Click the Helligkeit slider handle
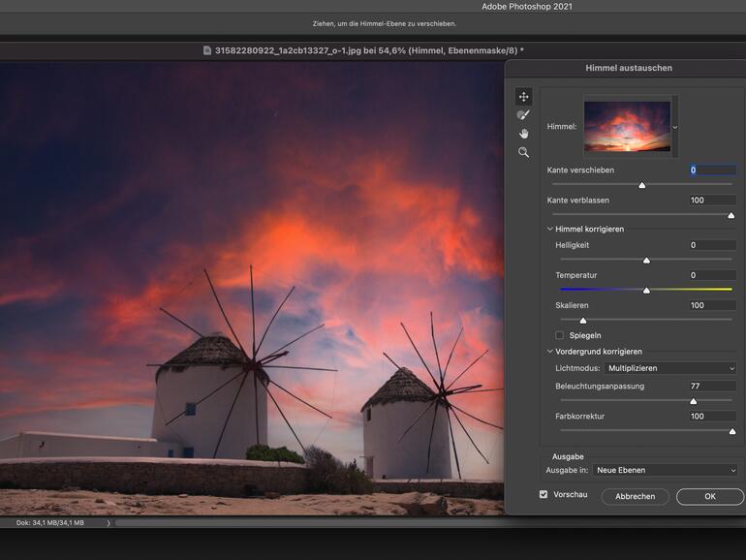Image resolution: width=746 pixels, height=560 pixels. (646, 261)
